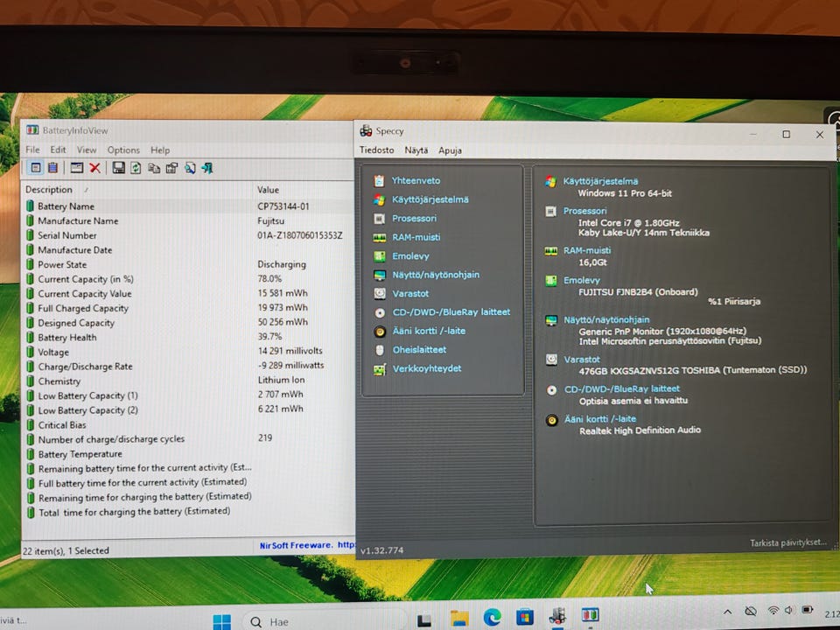Select the Number of charge/discharge cycles row
Image resolution: width=840 pixels, height=630 pixels.
189,438
